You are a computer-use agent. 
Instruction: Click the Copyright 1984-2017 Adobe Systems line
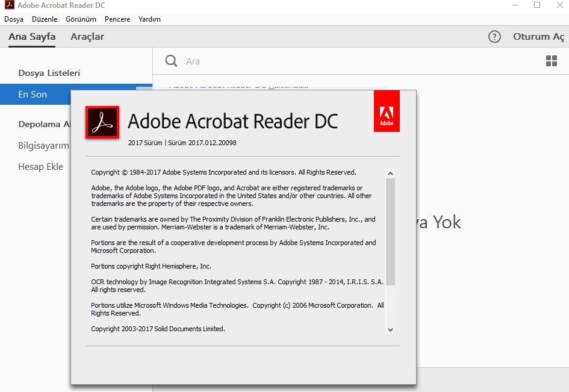223,172
